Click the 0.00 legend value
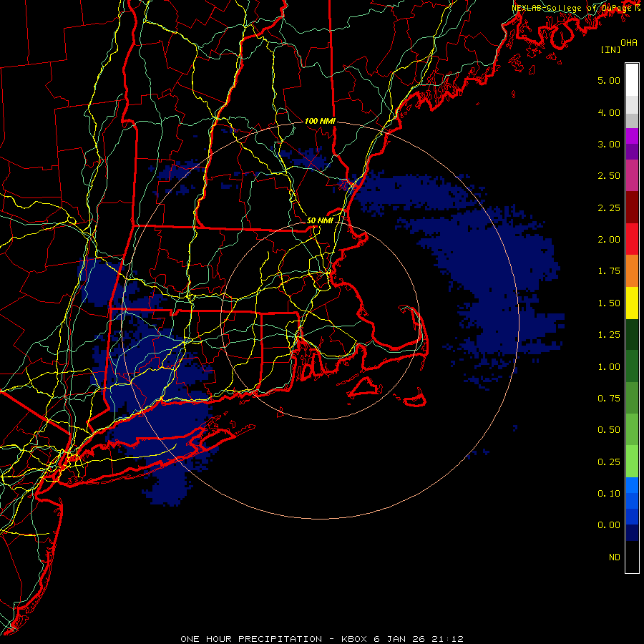This screenshot has width=644, height=644. [x=609, y=525]
